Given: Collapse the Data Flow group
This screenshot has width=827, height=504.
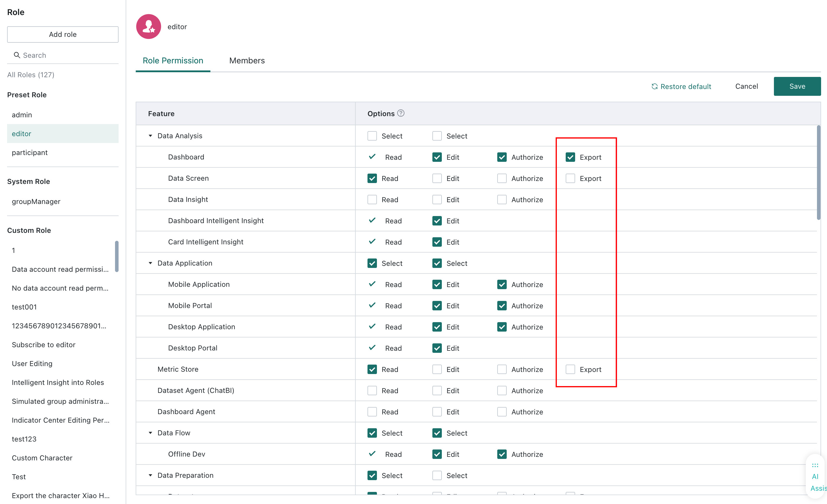Looking at the screenshot, I should [x=150, y=433].
